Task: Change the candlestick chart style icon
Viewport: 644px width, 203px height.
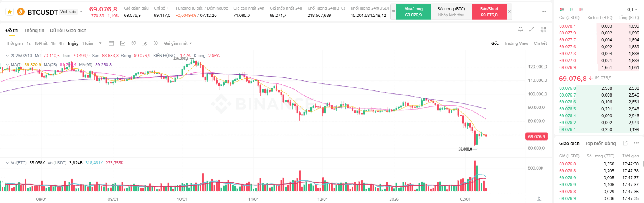Action: click(x=134, y=43)
